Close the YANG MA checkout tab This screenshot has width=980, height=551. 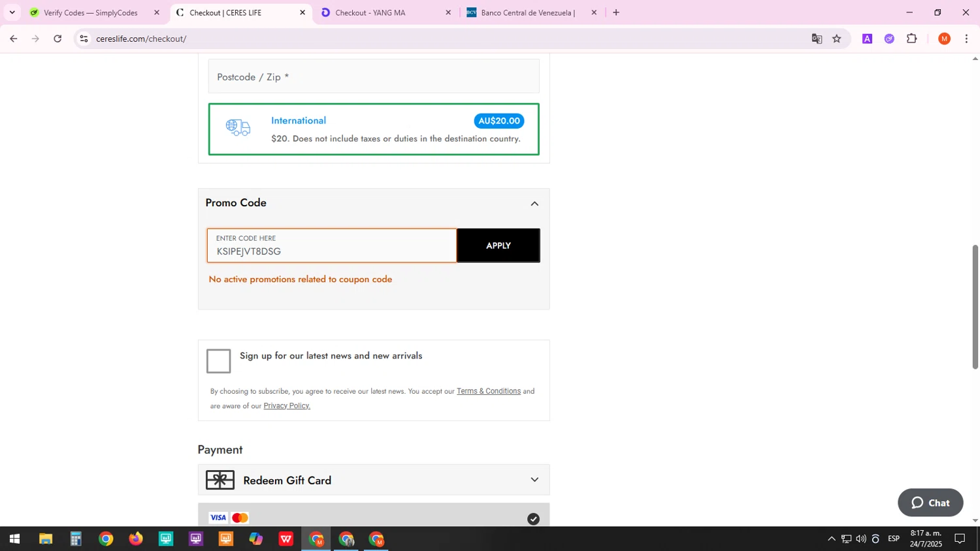point(448,12)
